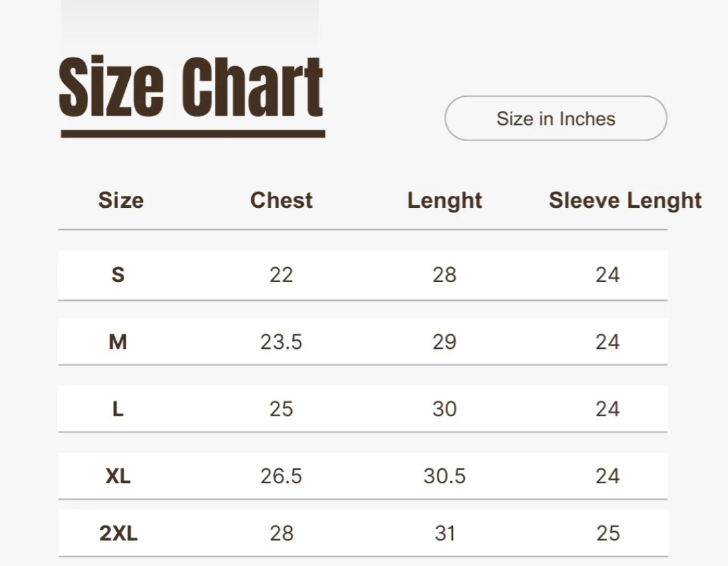Click chest value 23.5 for size M
Image resolution: width=728 pixels, height=566 pixels.
[x=281, y=342]
